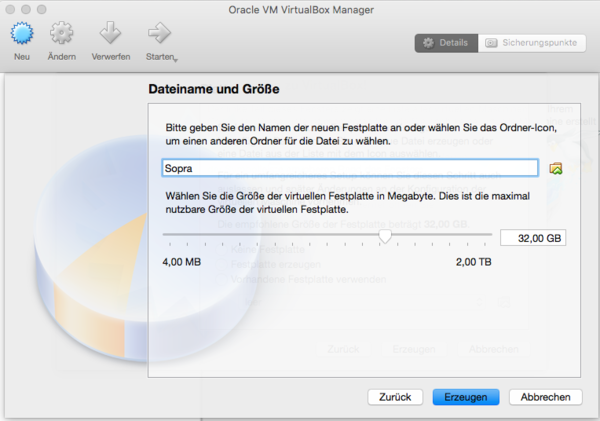Switch to the Sicherungspunkte tab
The image size is (600, 421).
[530, 43]
